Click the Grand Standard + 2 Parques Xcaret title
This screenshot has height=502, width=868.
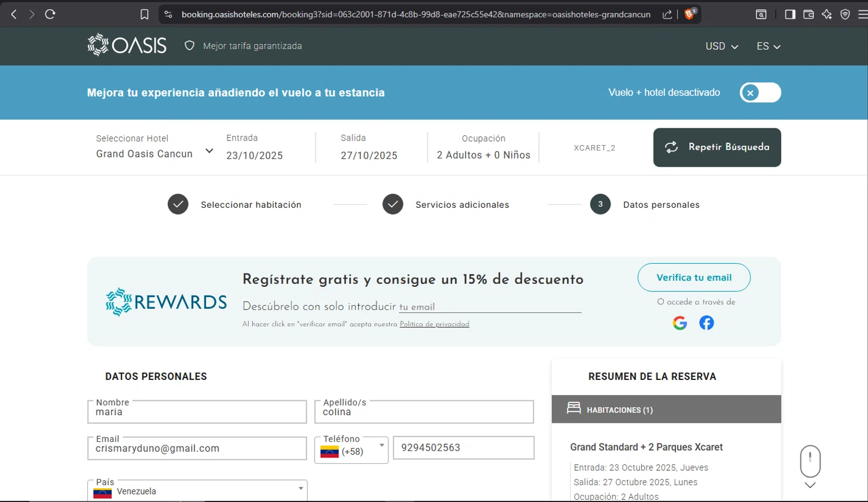click(x=646, y=447)
